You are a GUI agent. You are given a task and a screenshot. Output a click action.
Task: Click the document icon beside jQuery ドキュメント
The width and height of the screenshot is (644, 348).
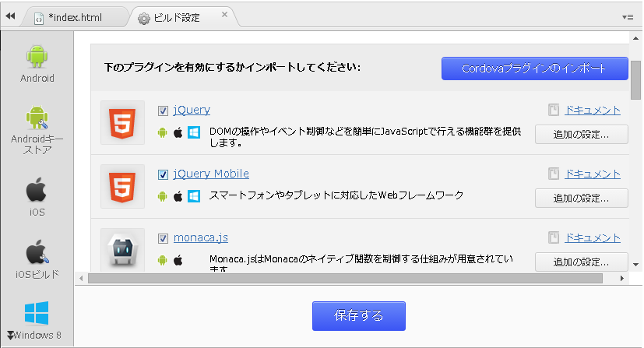[x=554, y=110]
